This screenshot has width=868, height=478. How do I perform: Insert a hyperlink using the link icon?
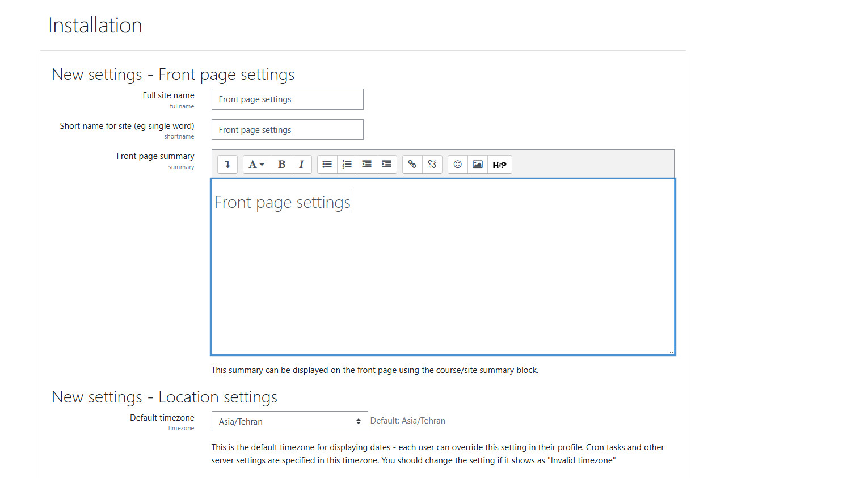[x=412, y=164]
